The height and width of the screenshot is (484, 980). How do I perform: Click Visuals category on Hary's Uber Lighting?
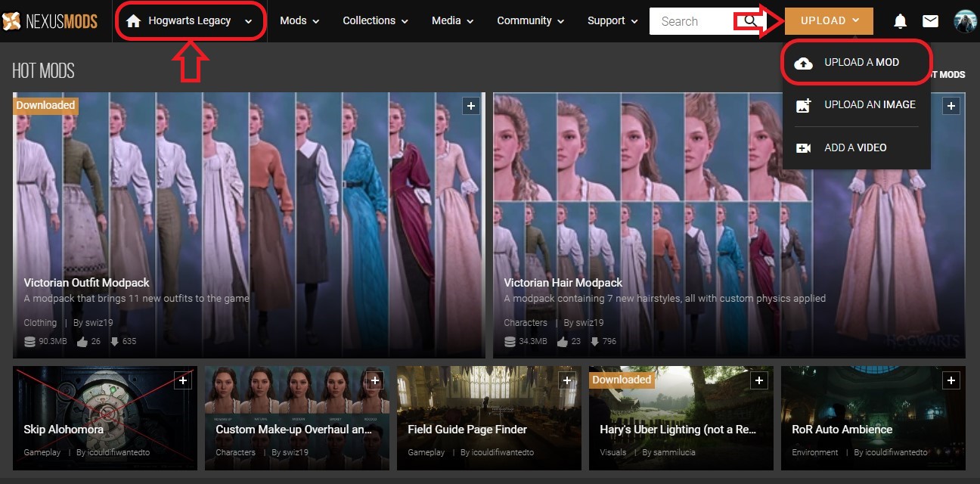click(x=613, y=452)
